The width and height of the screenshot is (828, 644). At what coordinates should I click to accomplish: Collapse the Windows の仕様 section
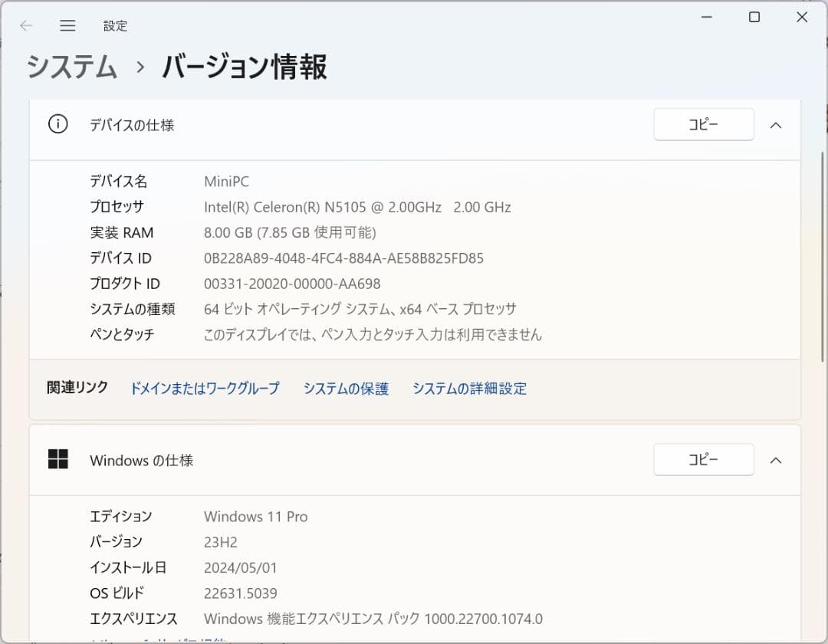click(776, 460)
